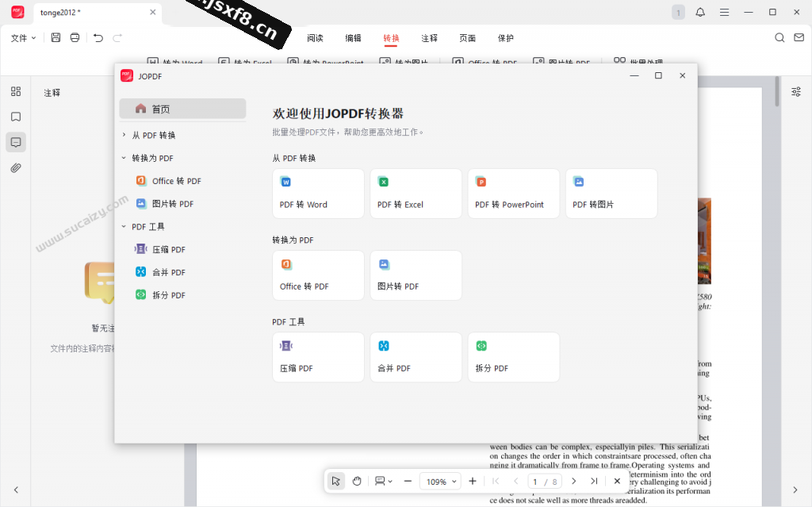Open the PDF 转 Word card

(318, 194)
